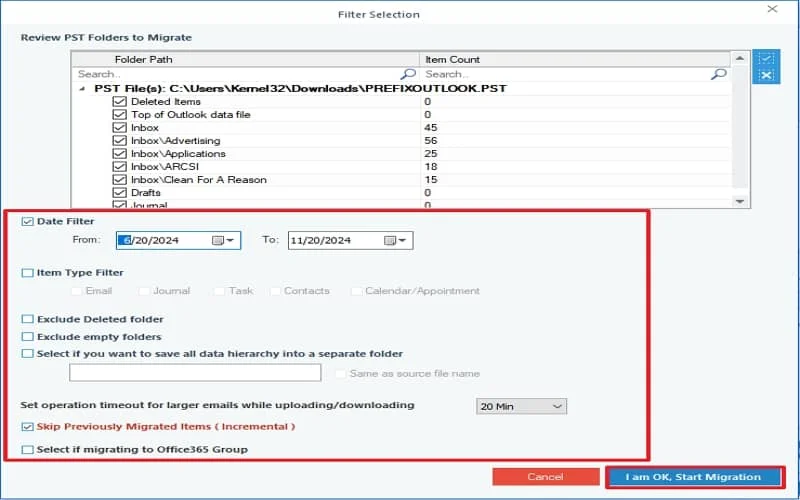Uncheck the Inbox\Applications folder

tap(119, 154)
